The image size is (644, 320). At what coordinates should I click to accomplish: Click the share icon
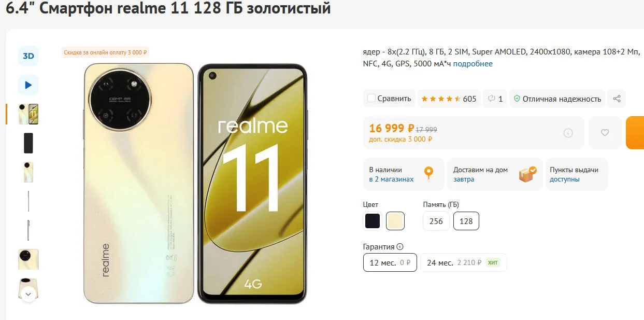(x=617, y=99)
